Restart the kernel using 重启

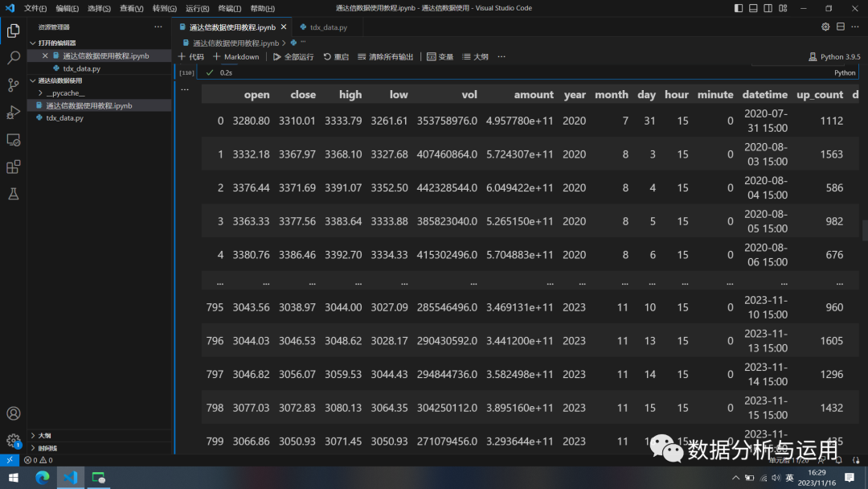(335, 56)
